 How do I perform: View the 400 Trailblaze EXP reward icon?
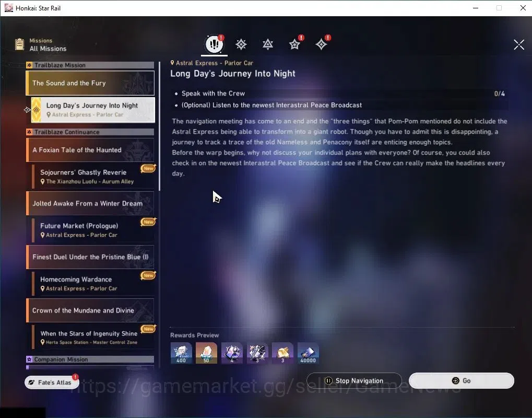[x=181, y=353]
